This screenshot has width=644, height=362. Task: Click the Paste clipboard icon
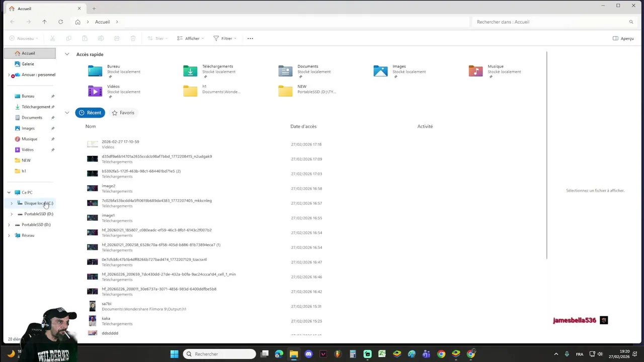(85, 38)
